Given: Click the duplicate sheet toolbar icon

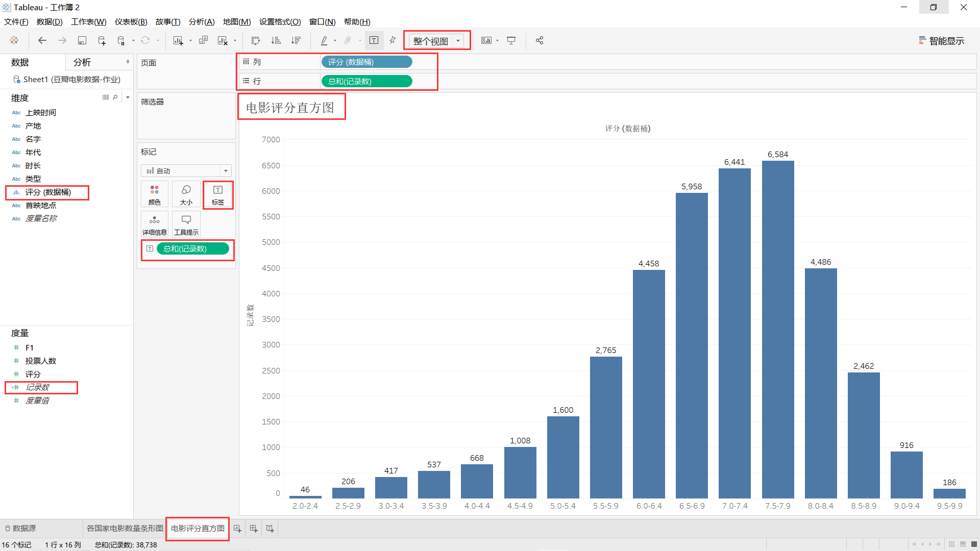Looking at the screenshot, I should coord(203,40).
